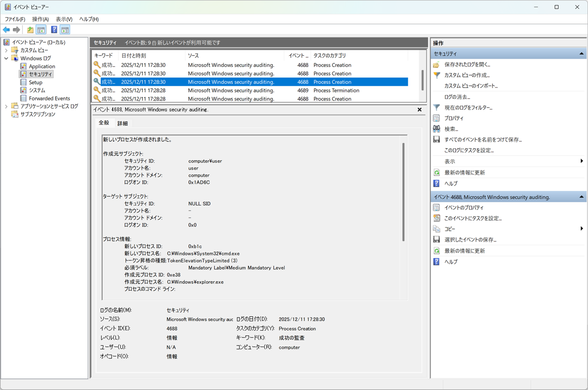Select システム log in the tree

[37, 90]
